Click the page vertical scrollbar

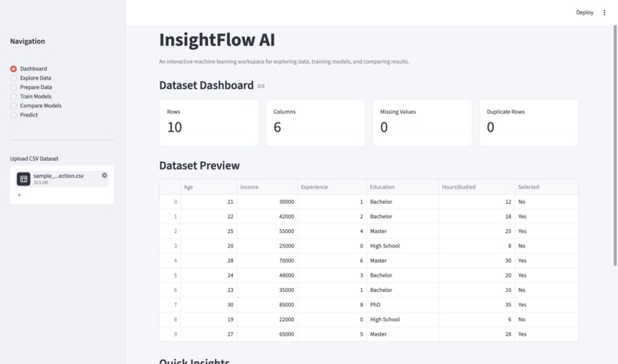pos(615,146)
